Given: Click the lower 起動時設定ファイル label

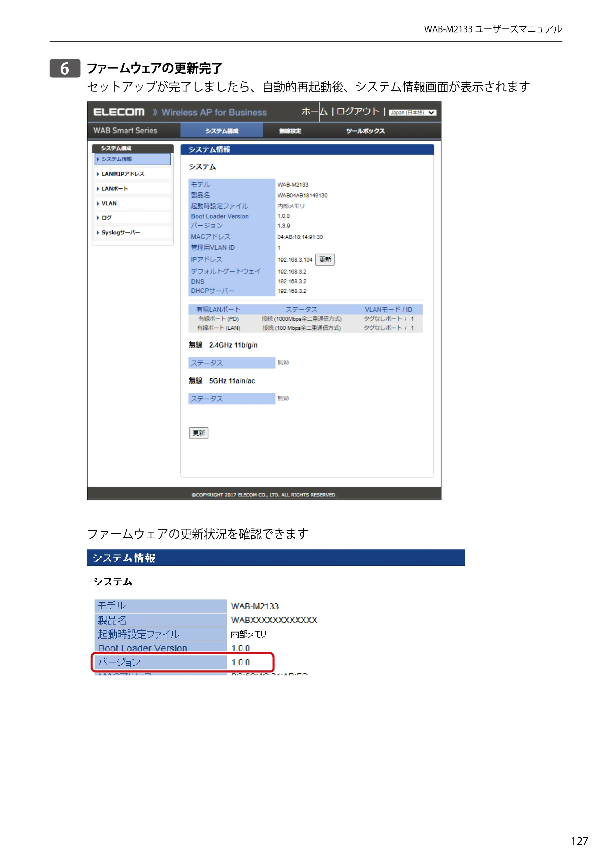Looking at the screenshot, I should tap(138, 634).
